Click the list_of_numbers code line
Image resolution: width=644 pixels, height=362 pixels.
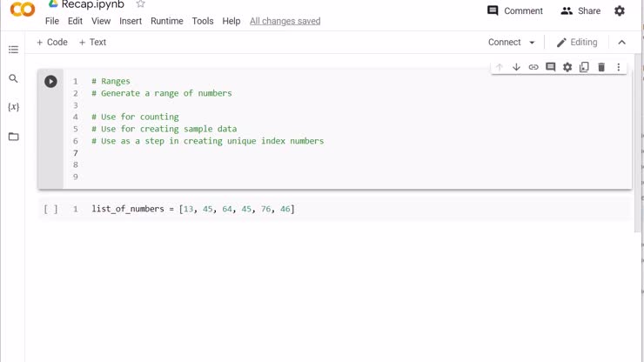(193, 209)
